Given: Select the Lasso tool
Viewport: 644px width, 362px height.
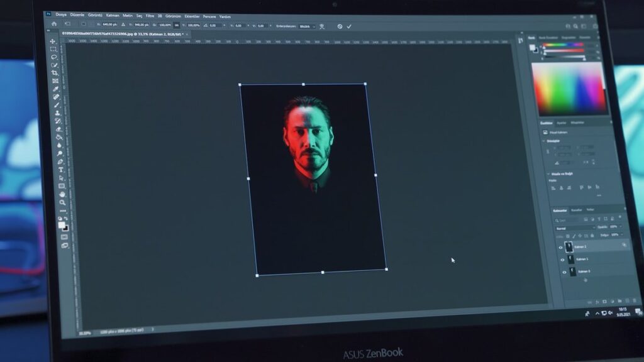Looking at the screenshot, I should pos(54,57).
